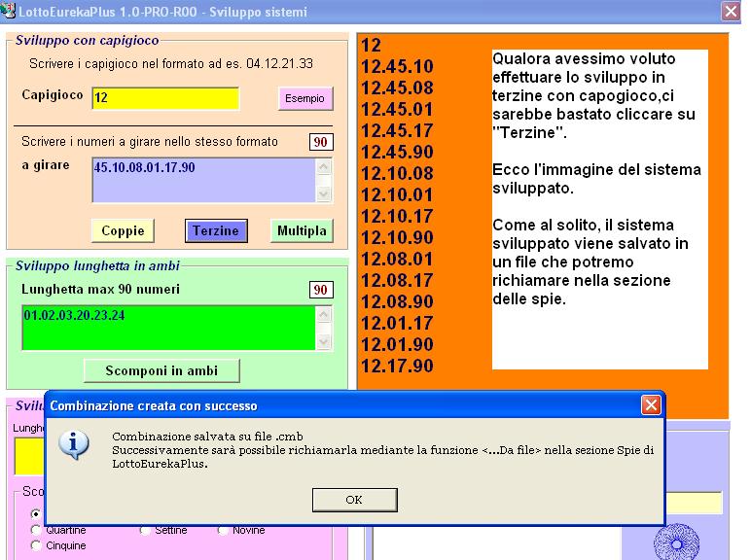This screenshot has height=560, width=751.
Task: Click the lone 12 at list top
Action: 372,46
